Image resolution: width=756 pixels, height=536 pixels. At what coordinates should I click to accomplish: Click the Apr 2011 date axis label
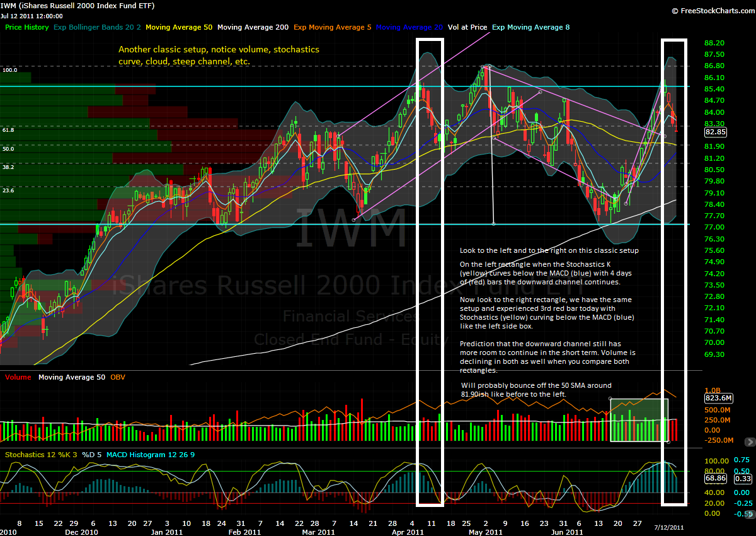[408, 532]
